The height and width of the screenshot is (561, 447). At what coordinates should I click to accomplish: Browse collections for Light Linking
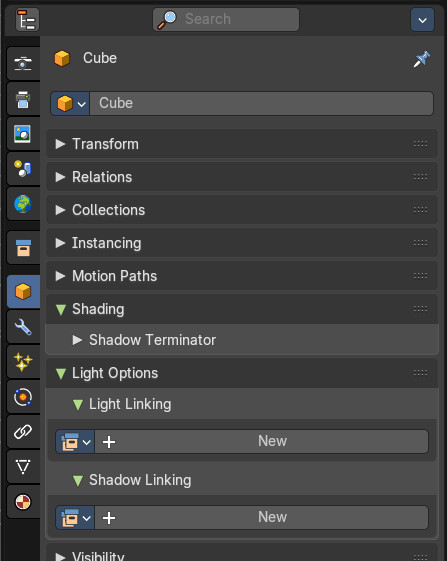(75, 442)
